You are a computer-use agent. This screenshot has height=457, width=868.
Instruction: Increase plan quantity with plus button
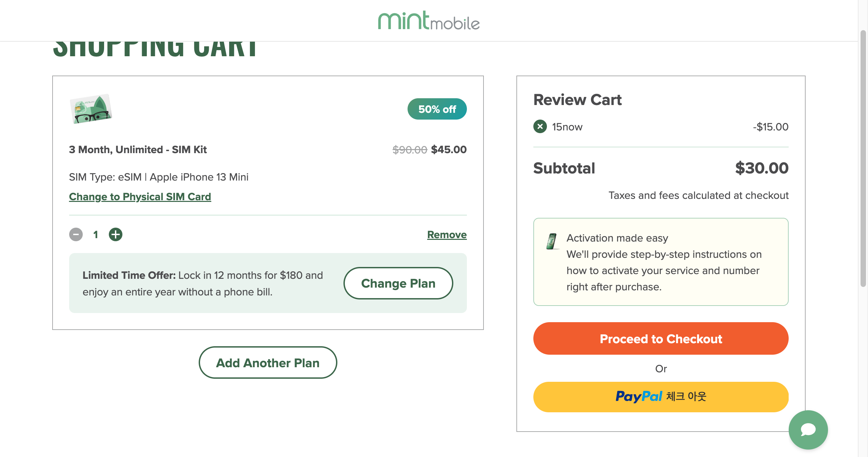(x=116, y=234)
